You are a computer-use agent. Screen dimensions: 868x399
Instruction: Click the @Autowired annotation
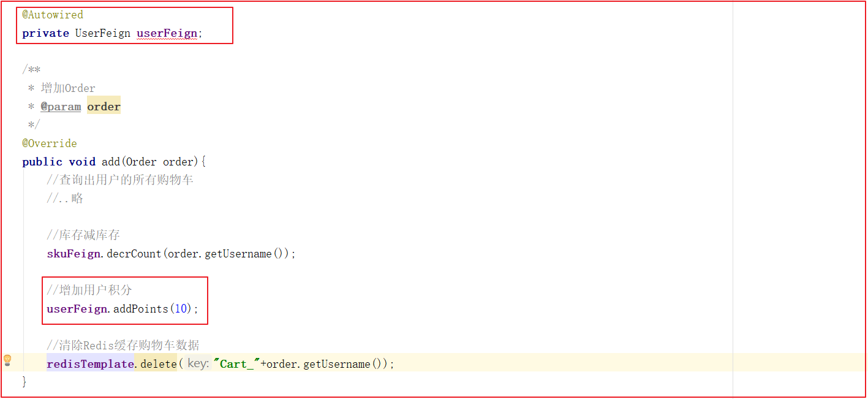[x=53, y=15]
